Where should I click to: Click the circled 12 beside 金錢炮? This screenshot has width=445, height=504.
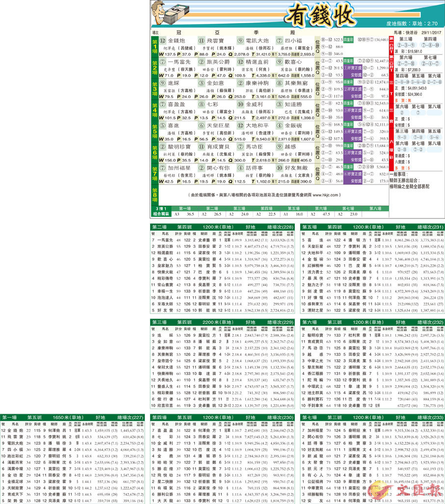point(162,40)
